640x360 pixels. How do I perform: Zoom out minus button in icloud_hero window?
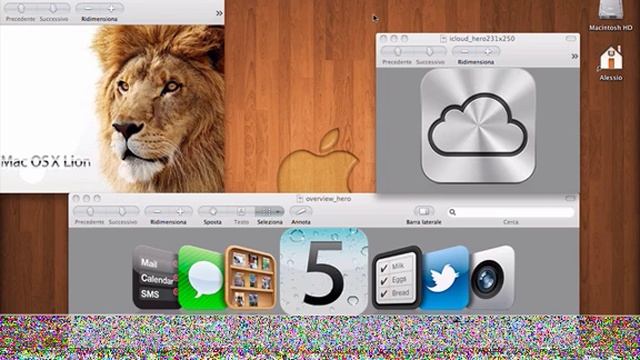click(464, 52)
